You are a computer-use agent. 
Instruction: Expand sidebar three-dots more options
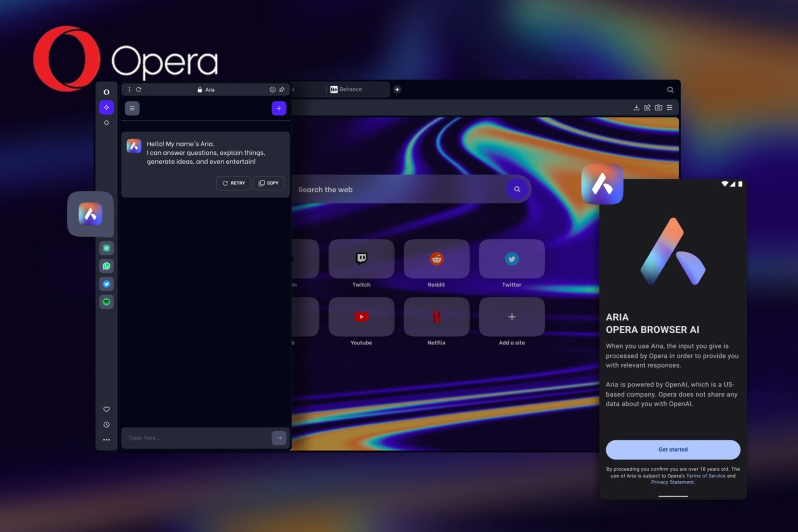106,440
